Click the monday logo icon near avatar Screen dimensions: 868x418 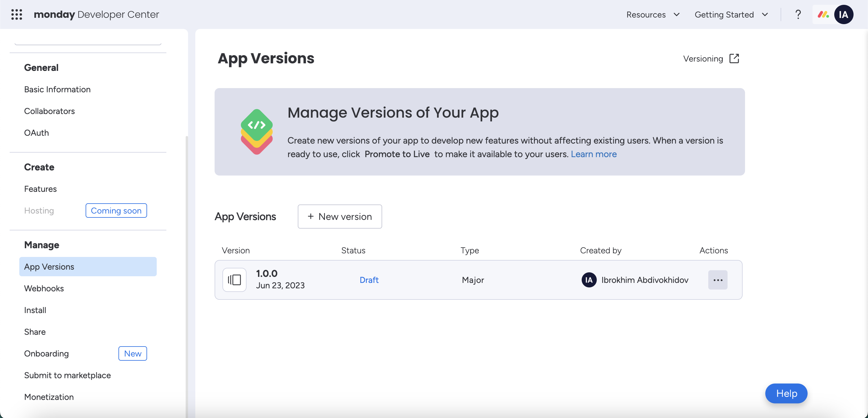[823, 14]
